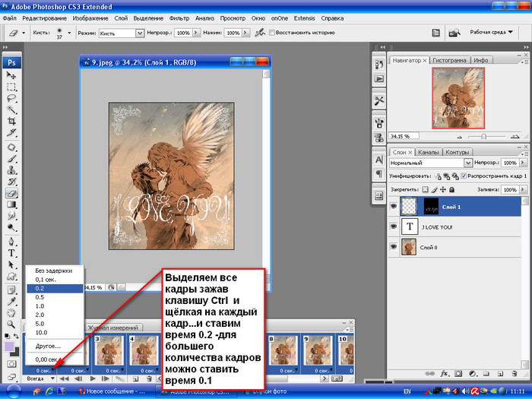Expand the eraser Opacity slider arrow
The width and height of the screenshot is (532, 399).
tap(196, 33)
